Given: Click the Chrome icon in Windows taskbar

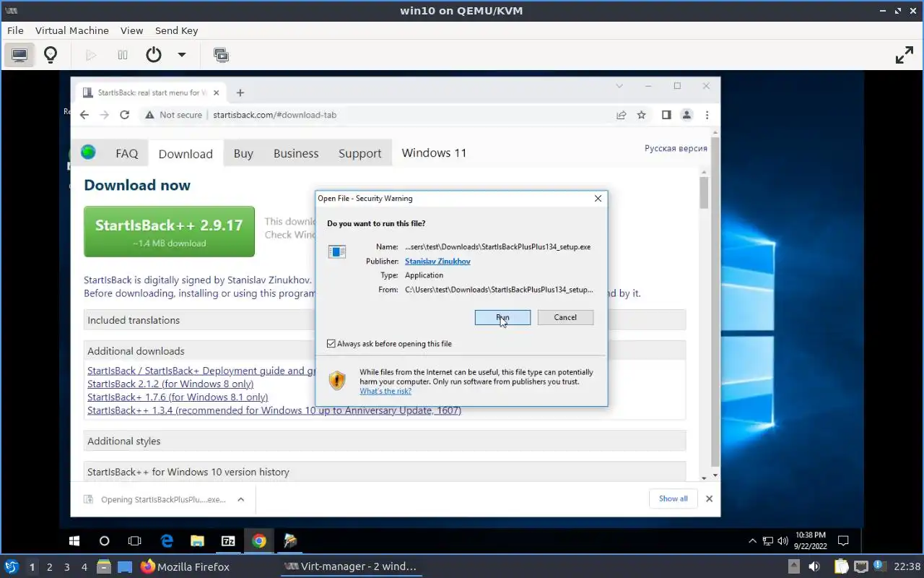Looking at the screenshot, I should (259, 540).
